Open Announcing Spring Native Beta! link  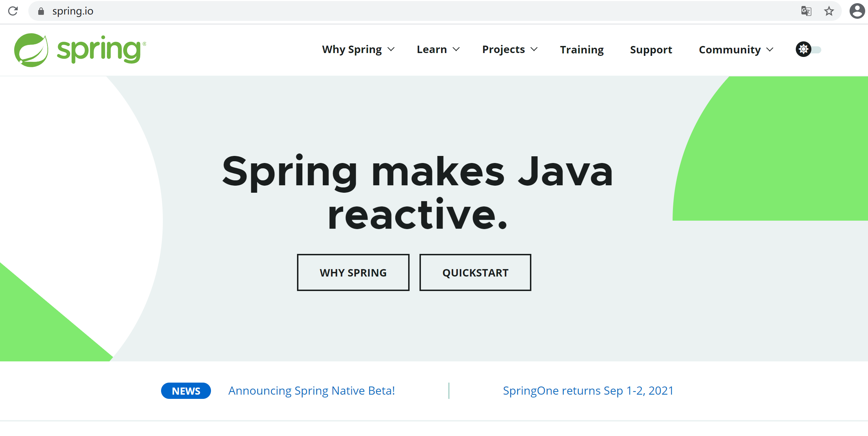point(312,391)
